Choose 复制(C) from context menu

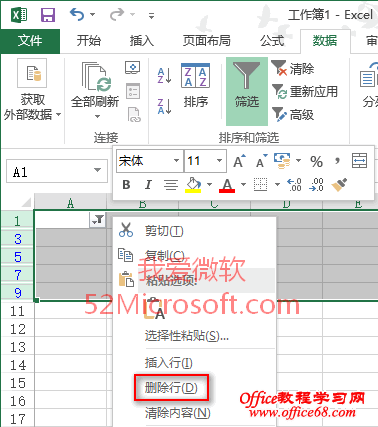[195, 255]
